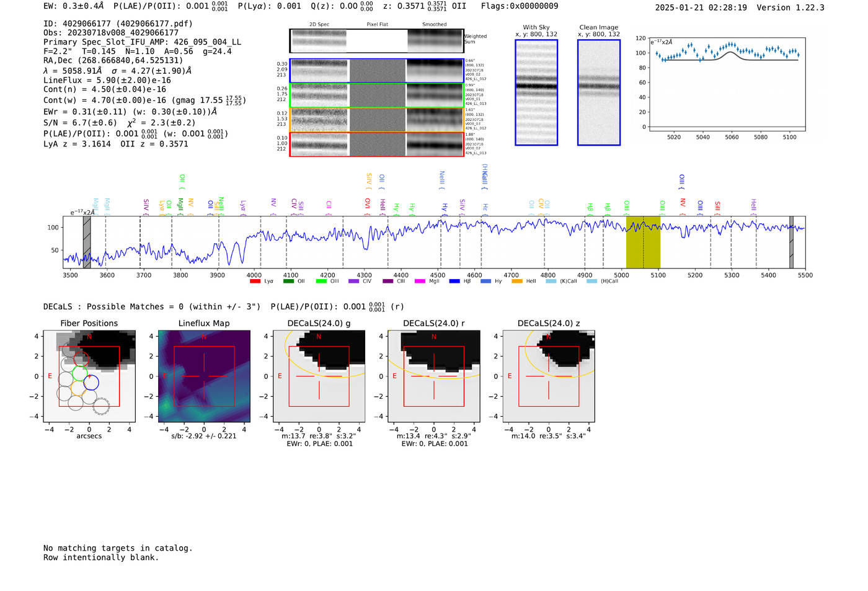Click the Weighted Sum 2D spectrum strip
The height and width of the screenshot is (591, 868).
[376, 41]
